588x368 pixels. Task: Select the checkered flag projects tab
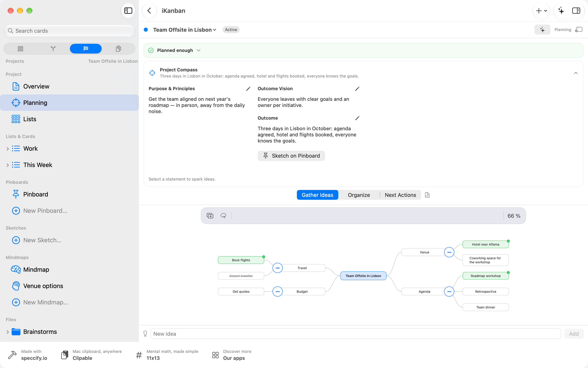(x=86, y=49)
